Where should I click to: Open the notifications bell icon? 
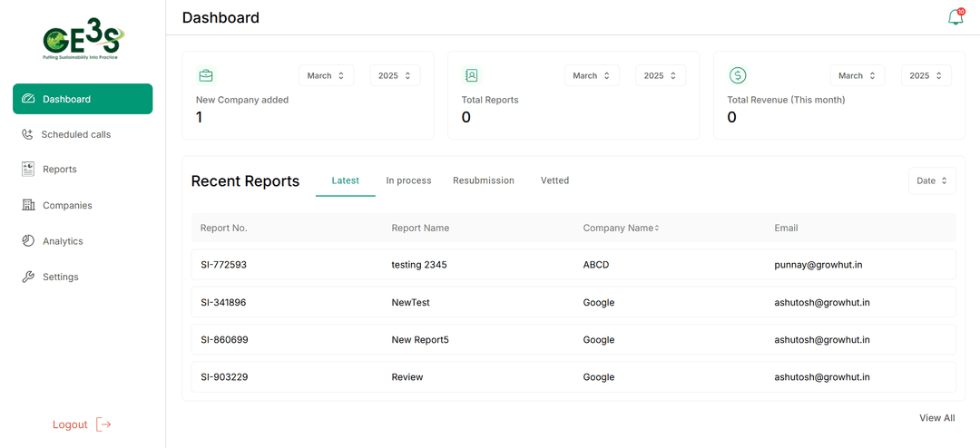[955, 17]
